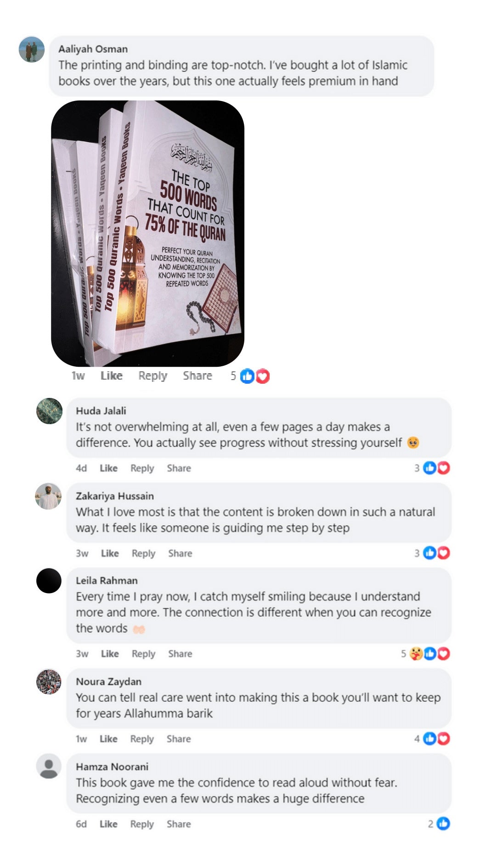Open the book photo in Aaliyah's comment
The height and width of the screenshot is (868, 502).
pyautogui.click(x=147, y=234)
